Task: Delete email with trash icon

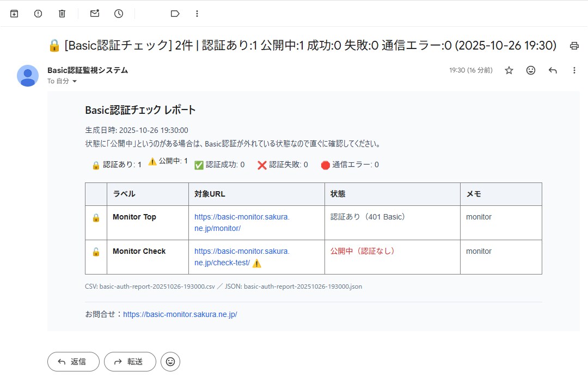Action: pyautogui.click(x=62, y=14)
